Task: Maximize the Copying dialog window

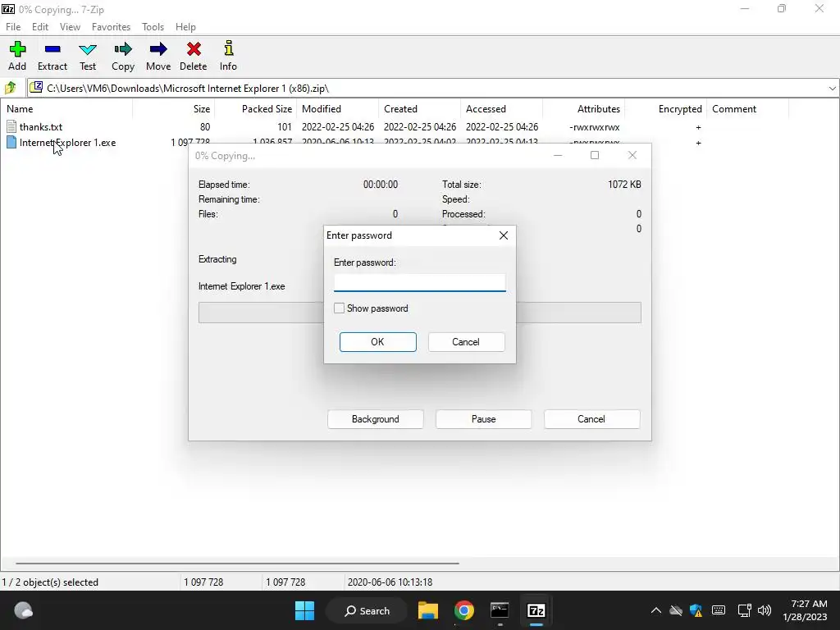Action: point(595,155)
